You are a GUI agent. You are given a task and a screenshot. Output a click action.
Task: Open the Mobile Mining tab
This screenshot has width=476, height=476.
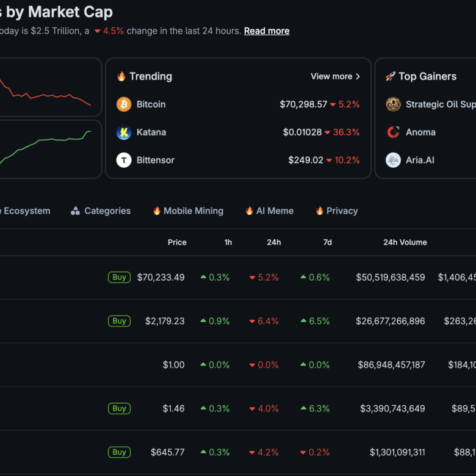[188, 211]
